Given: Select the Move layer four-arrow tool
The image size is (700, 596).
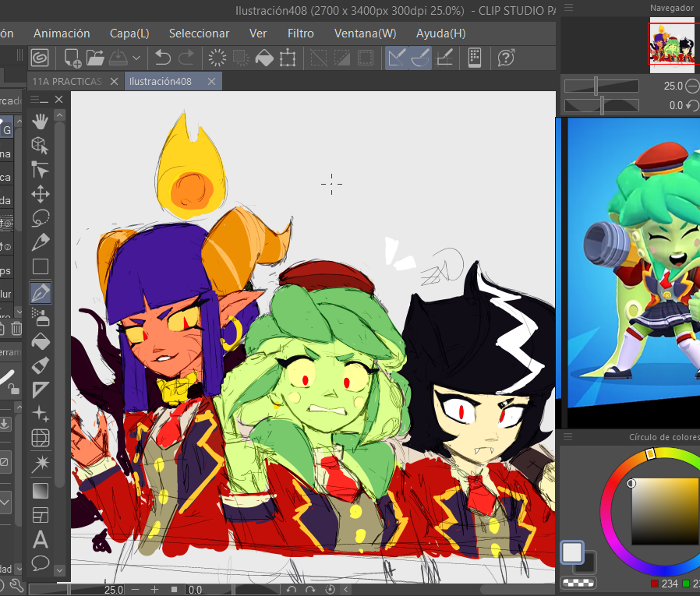Looking at the screenshot, I should click(41, 194).
